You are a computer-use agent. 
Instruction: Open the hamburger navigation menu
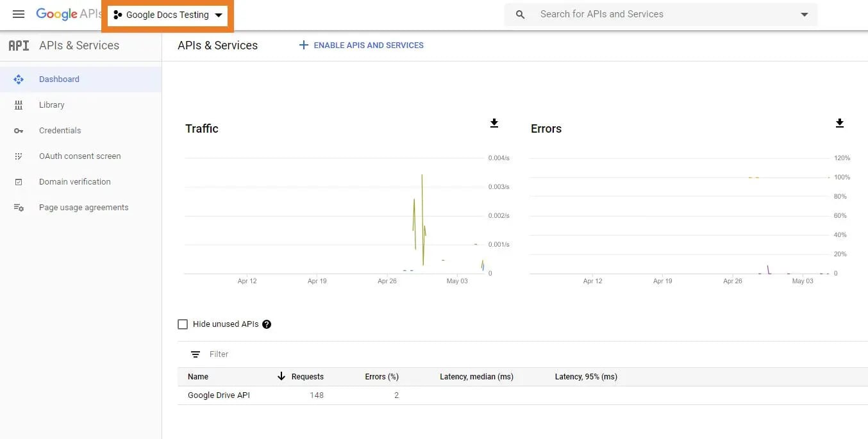point(19,14)
